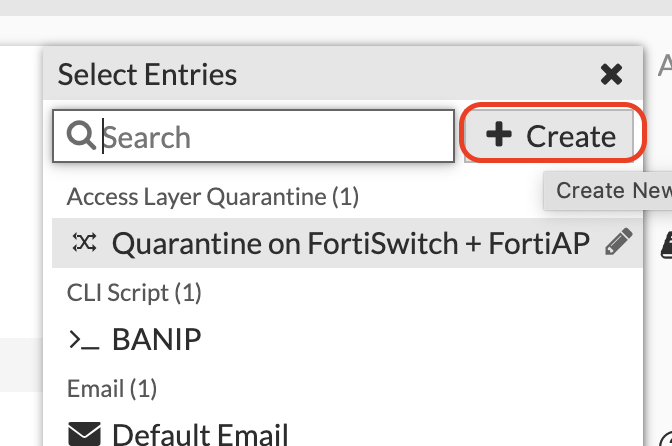
Task: Click the cut-off letter A right of the panel
Action: (666, 66)
